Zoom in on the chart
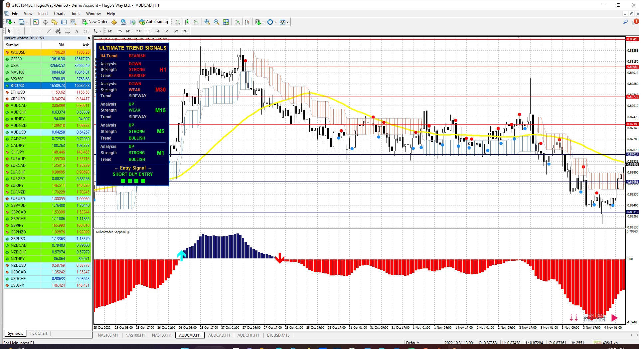644x349 pixels. (x=207, y=22)
